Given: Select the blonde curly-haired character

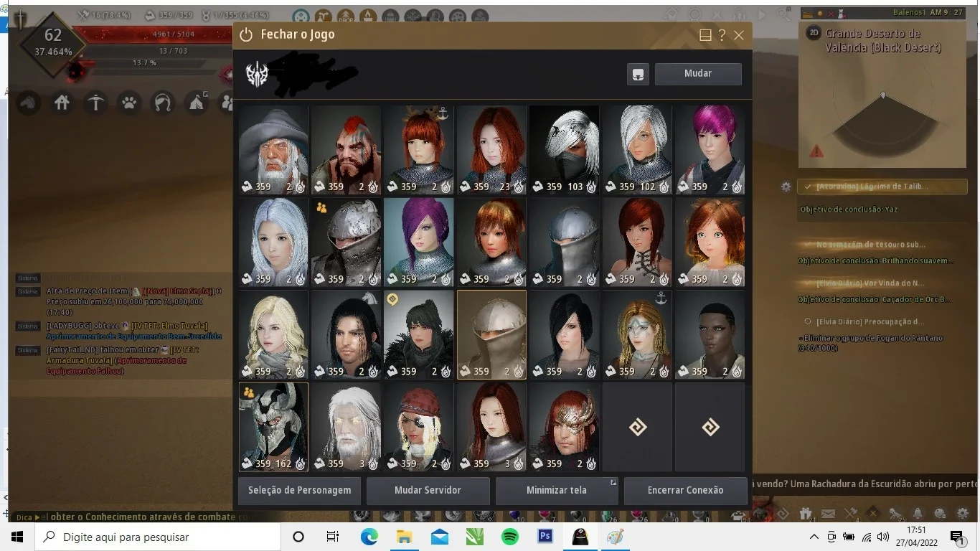Looking at the screenshot, I should [273, 334].
